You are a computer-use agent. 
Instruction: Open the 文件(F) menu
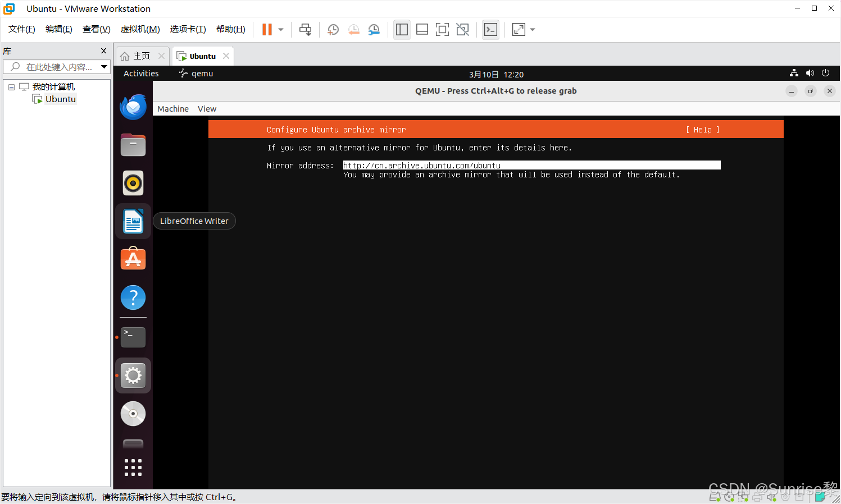[22, 29]
